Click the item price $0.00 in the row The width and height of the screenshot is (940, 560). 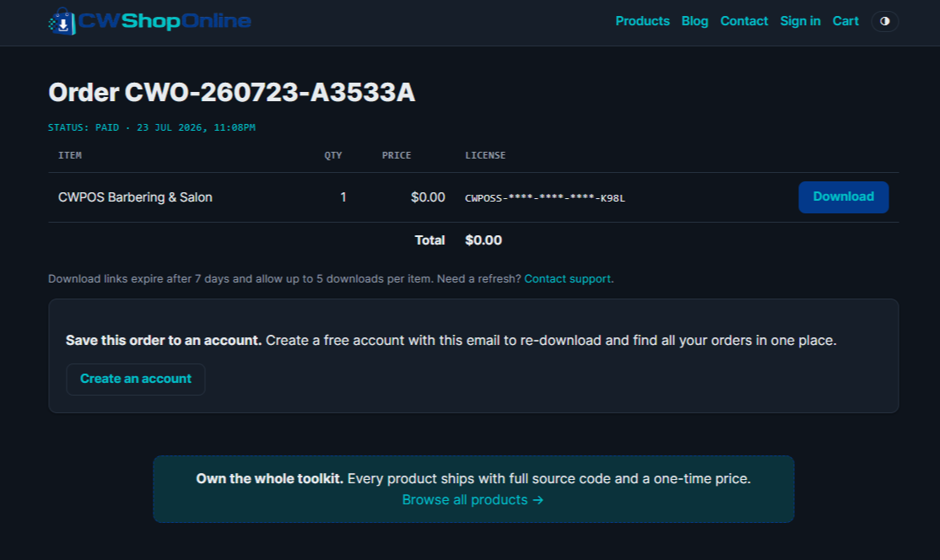[428, 197]
